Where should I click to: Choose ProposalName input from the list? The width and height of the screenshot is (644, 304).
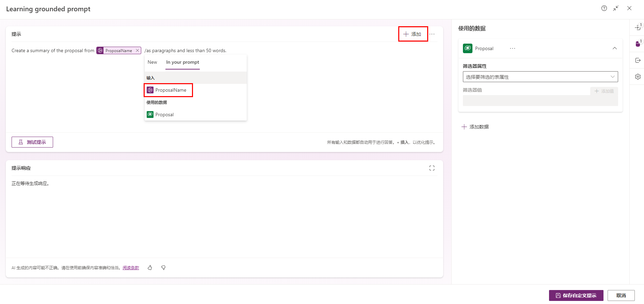[x=195, y=90]
